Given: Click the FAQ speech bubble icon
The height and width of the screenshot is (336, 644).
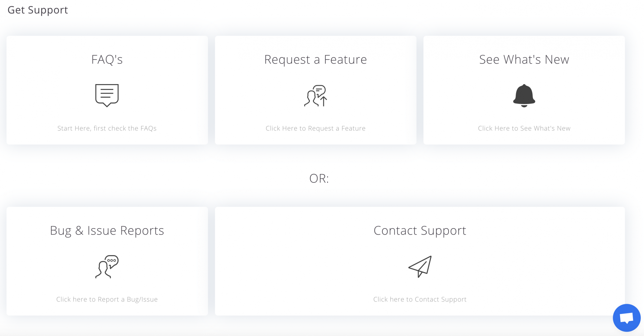Looking at the screenshot, I should pyautogui.click(x=107, y=95).
